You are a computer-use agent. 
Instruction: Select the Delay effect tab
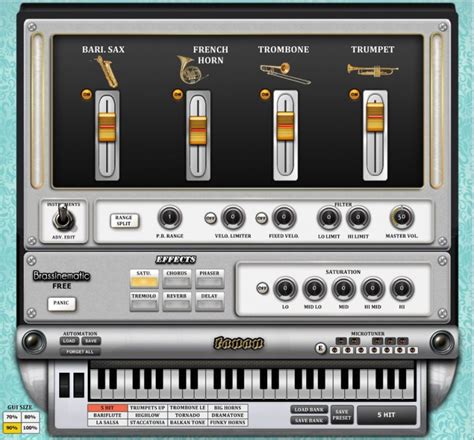pos(209,301)
